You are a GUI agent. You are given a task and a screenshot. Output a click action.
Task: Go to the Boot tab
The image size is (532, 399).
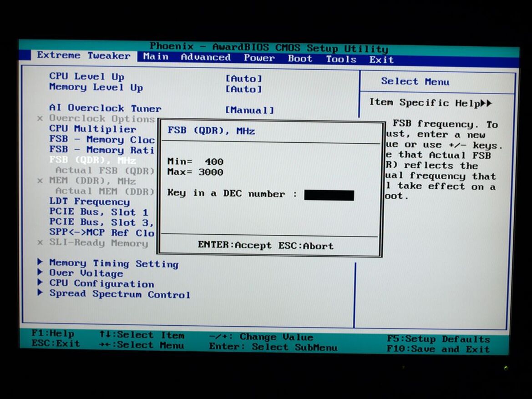[300, 58]
